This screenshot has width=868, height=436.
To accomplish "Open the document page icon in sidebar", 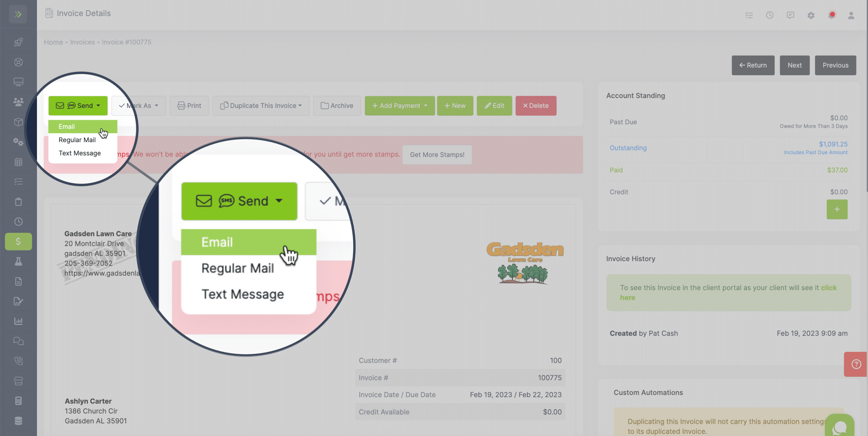I will 18,281.
